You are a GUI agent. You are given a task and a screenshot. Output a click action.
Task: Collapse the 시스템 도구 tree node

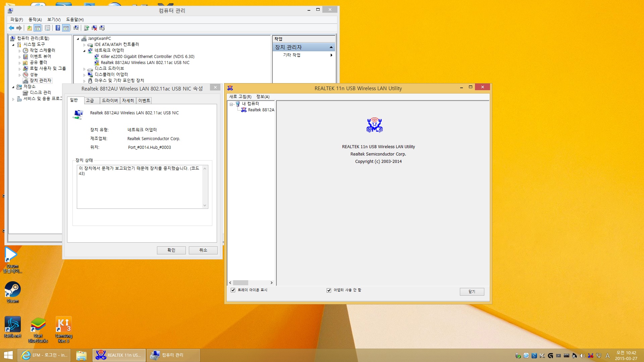click(13, 45)
